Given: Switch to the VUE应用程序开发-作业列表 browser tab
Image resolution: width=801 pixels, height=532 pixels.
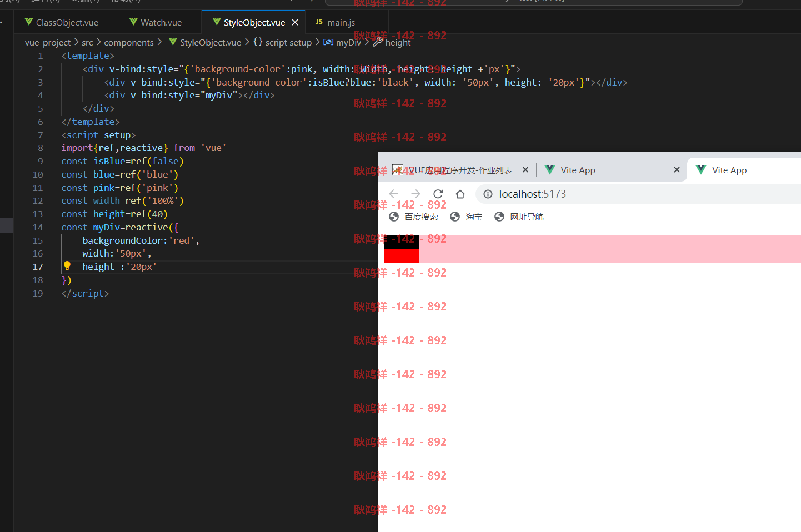Looking at the screenshot, I should tap(460, 170).
